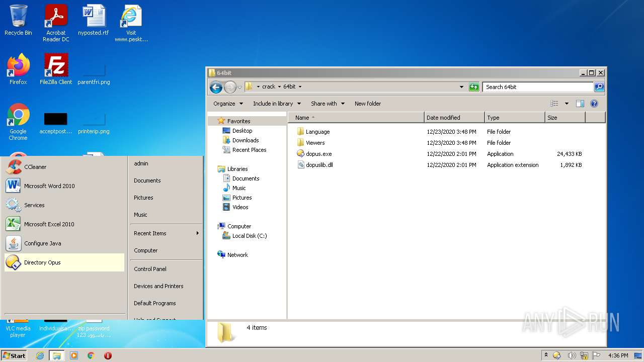The image size is (644, 362).
Task: Click the Explorer Forward button
Action: tap(230, 87)
